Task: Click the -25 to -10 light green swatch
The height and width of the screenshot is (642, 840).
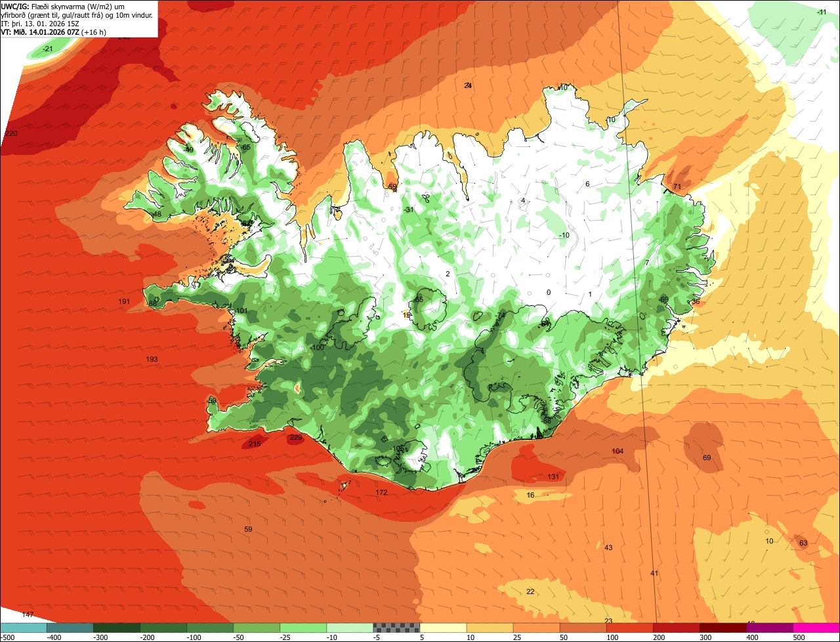Action: [303, 628]
